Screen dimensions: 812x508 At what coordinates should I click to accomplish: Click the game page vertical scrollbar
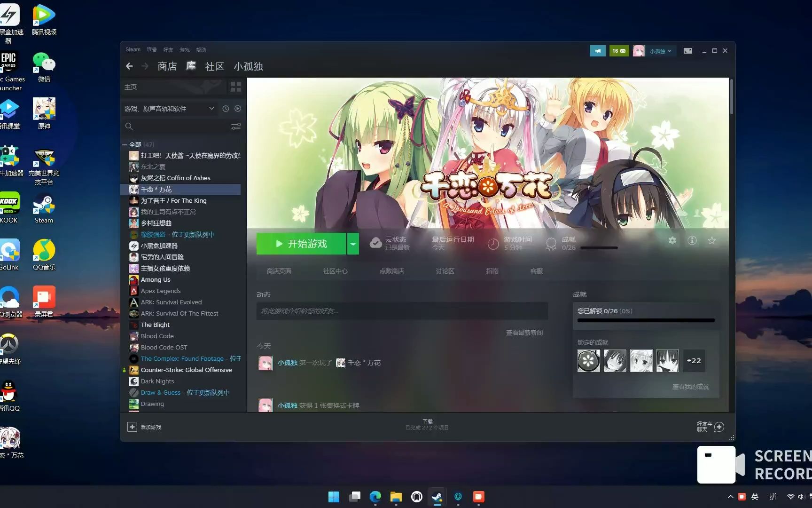point(731,96)
